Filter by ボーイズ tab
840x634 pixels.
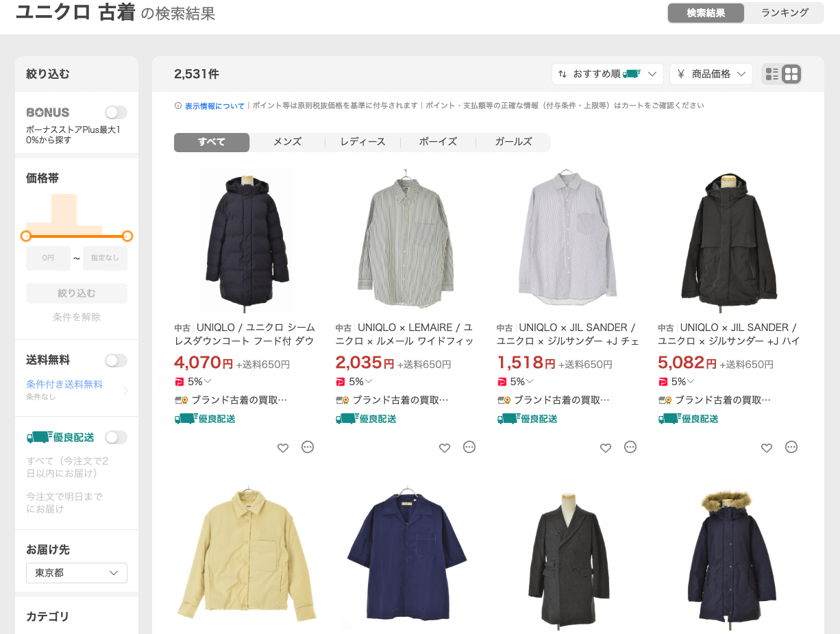tap(438, 142)
